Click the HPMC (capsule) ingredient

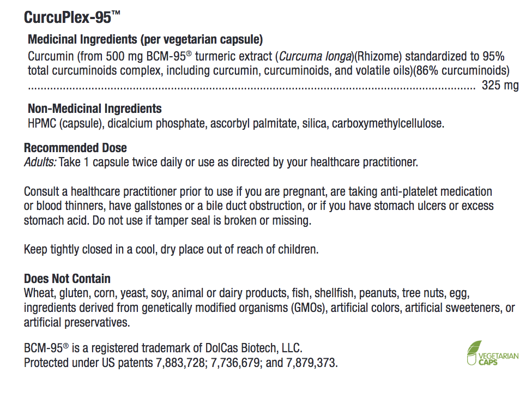65,123
